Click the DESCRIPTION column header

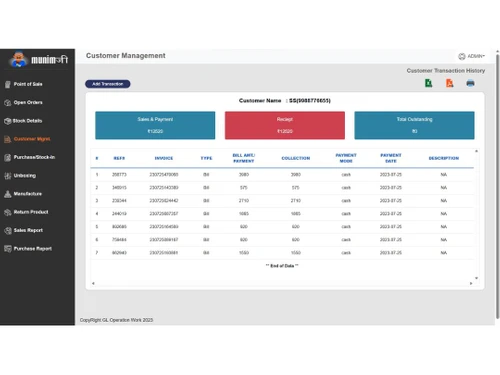tap(444, 158)
